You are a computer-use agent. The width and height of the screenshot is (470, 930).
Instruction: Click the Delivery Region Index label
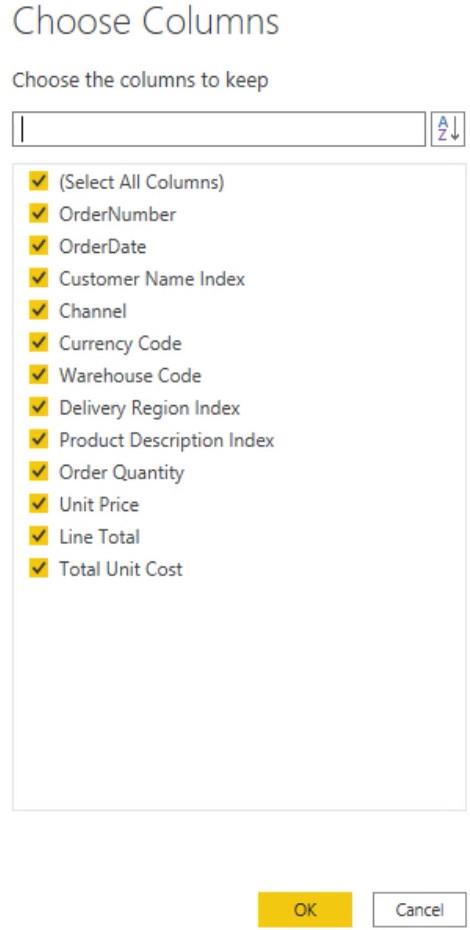pos(150,408)
